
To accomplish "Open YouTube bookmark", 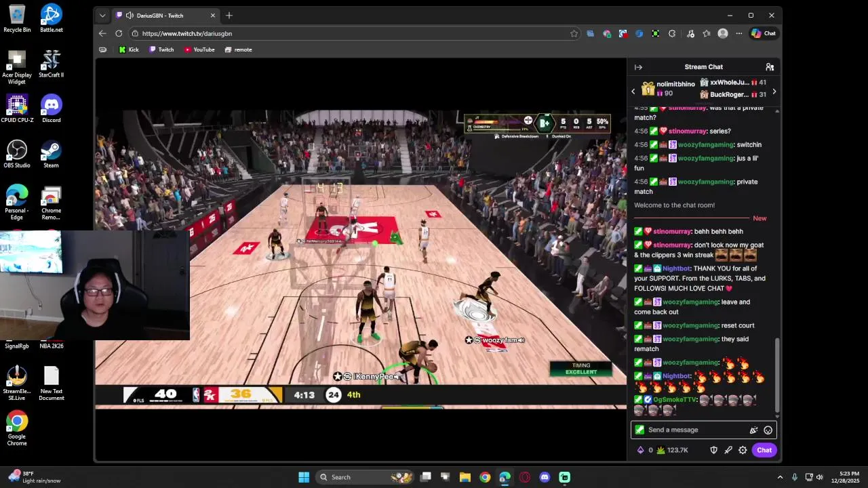I will coord(199,49).
